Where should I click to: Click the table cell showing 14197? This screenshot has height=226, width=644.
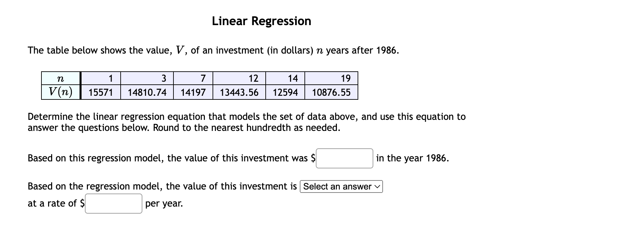point(193,92)
